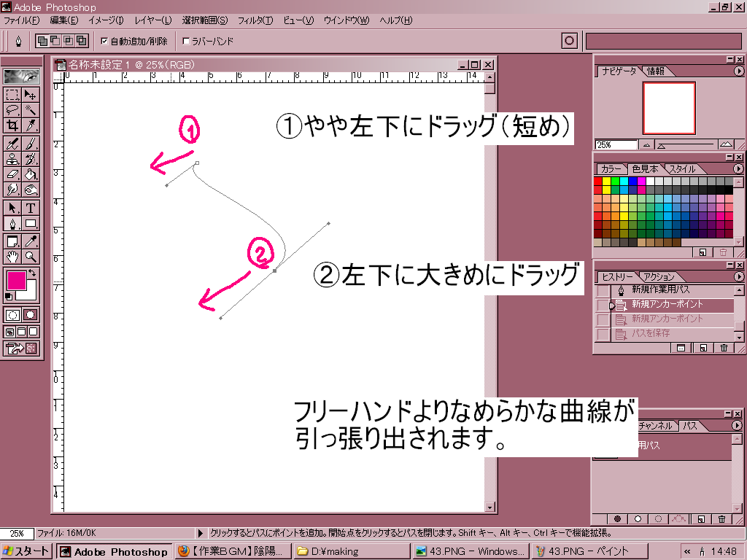The height and width of the screenshot is (560, 747).
Task: Click the 25% zoom field in Navigator
Action: coord(615,145)
